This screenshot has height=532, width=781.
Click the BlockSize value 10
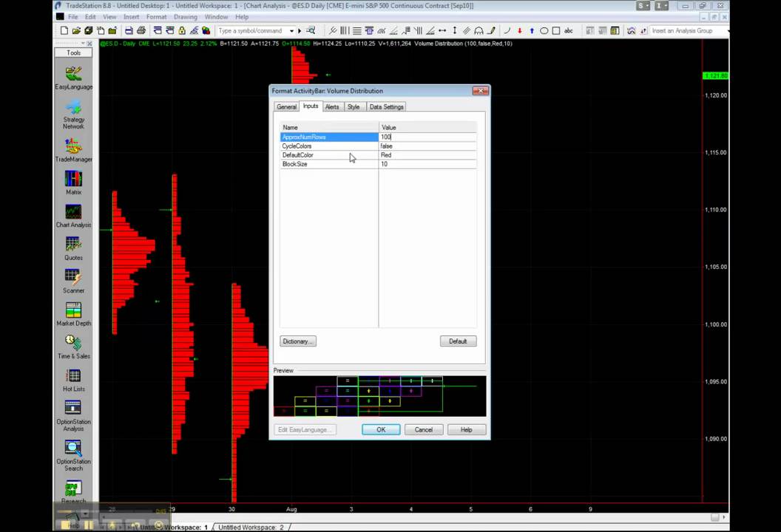tap(427, 164)
